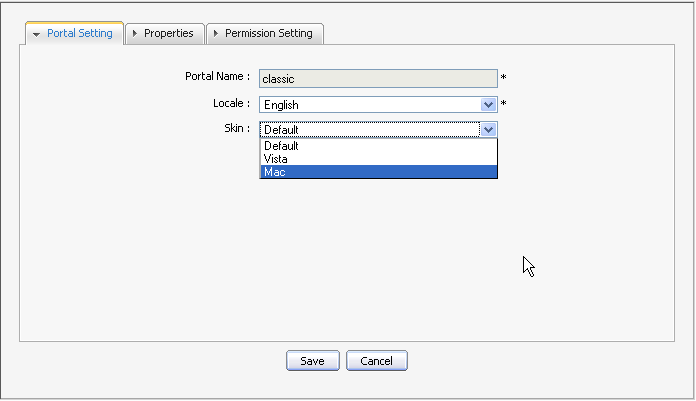Collapse the Skin combo box showing Default

(378, 130)
